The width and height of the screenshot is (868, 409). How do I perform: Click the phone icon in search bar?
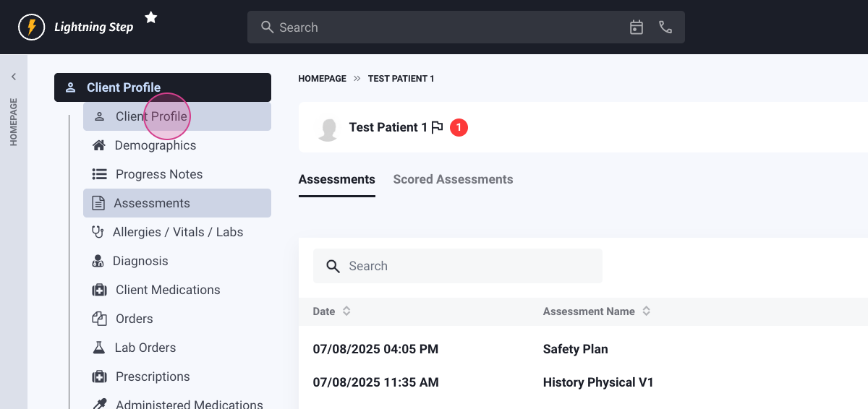coord(665,27)
